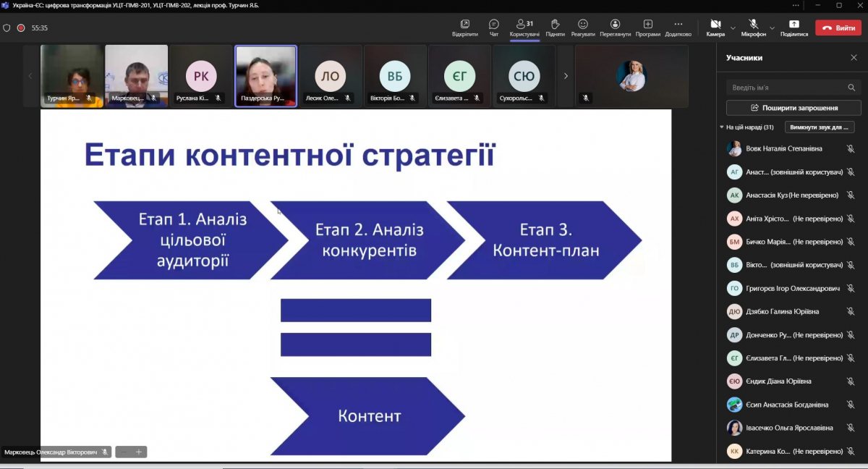The image size is (868, 469).
Task: Open the microphone options chevron
Action: 773,28
